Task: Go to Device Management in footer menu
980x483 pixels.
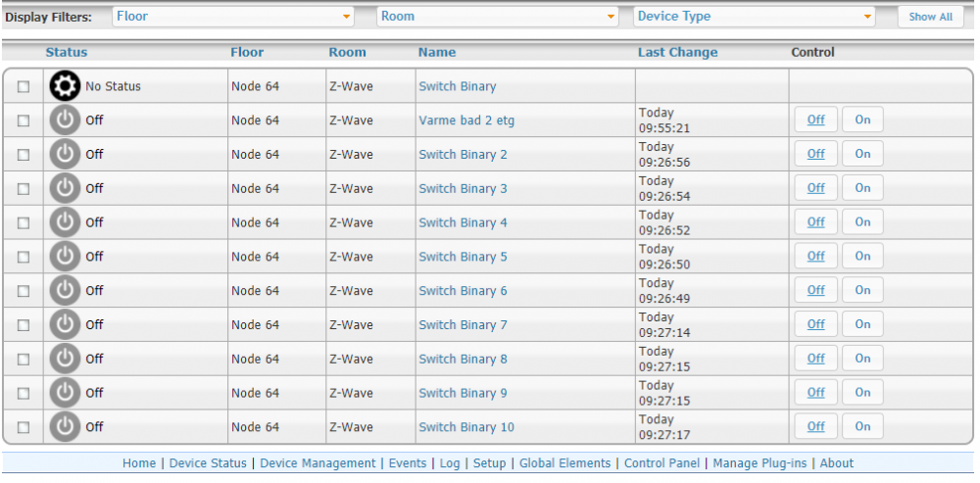Action: (318, 463)
